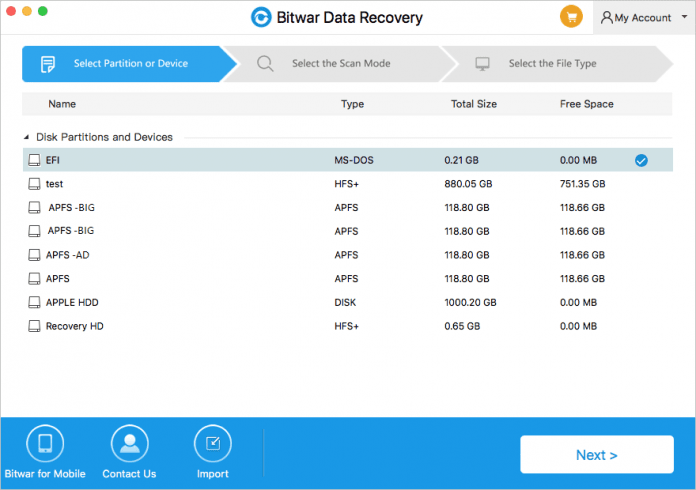Image resolution: width=696 pixels, height=490 pixels.
Task: Click the Bitwar logo in title bar
Action: [x=260, y=17]
